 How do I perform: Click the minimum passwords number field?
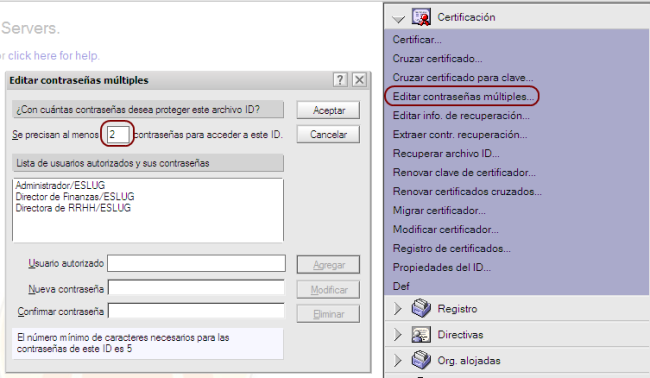(118, 134)
